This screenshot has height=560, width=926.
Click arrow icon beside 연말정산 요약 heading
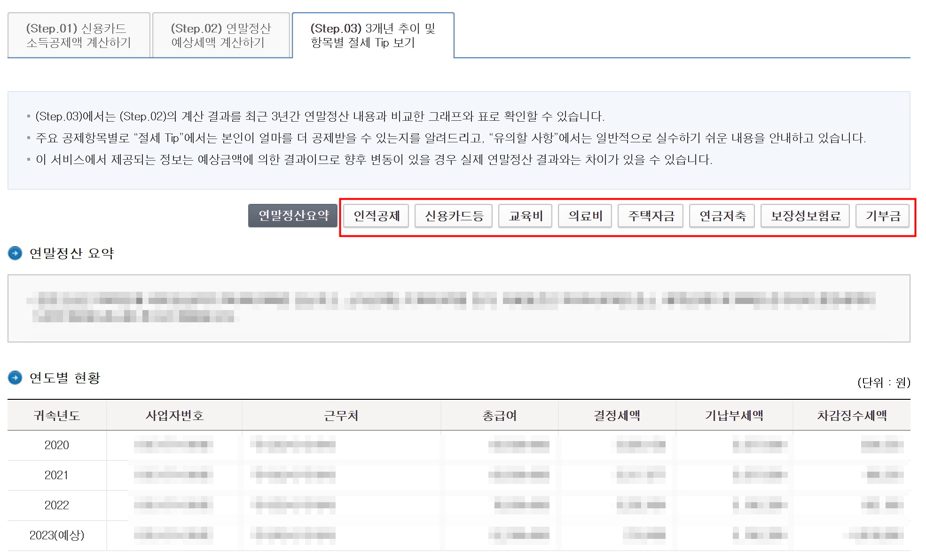[15, 254]
